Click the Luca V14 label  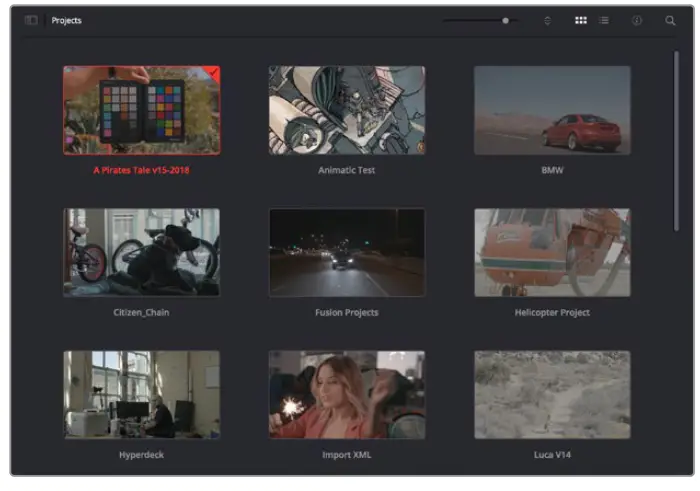(552, 455)
